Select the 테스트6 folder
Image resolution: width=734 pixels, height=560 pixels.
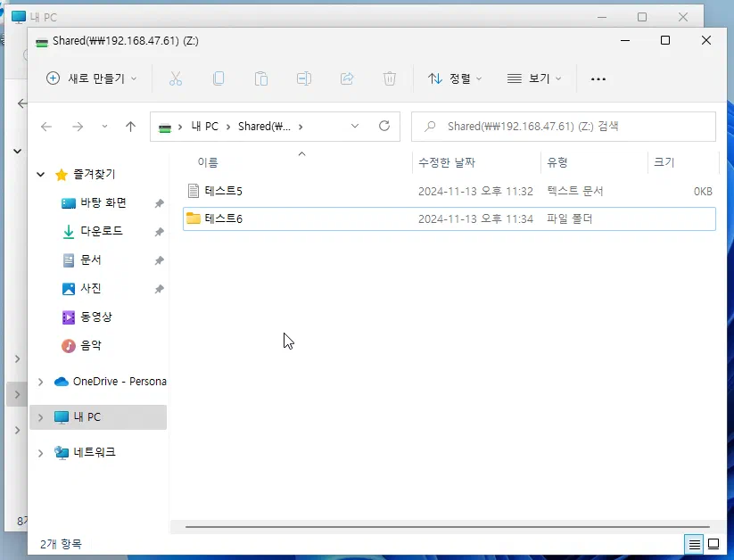tap(223, 218)
